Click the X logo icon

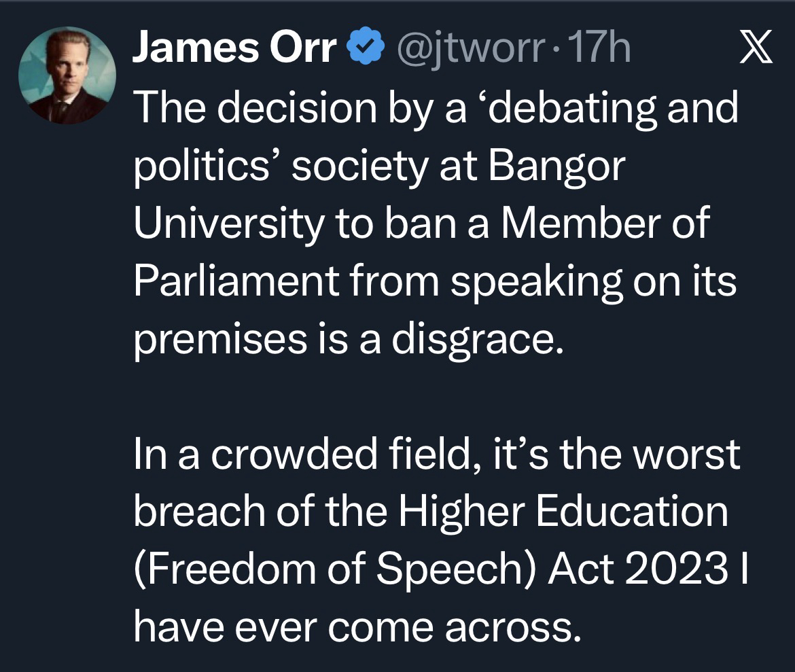pos(755,50)
